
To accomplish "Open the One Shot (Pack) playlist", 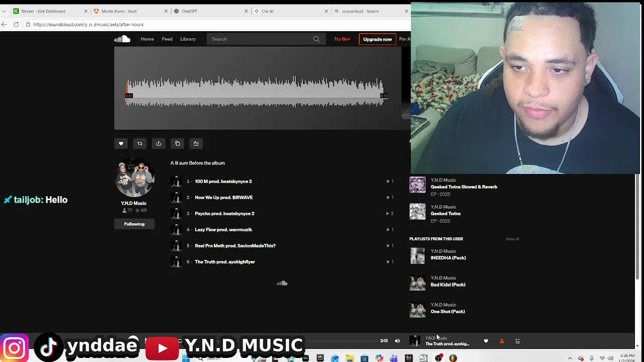I will 448,312.
